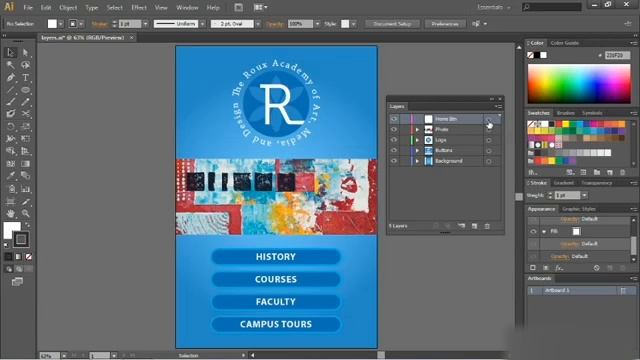Select the Scissors tool
The width and height of the screenshot is (640, 360).
[x=25, y=114]
